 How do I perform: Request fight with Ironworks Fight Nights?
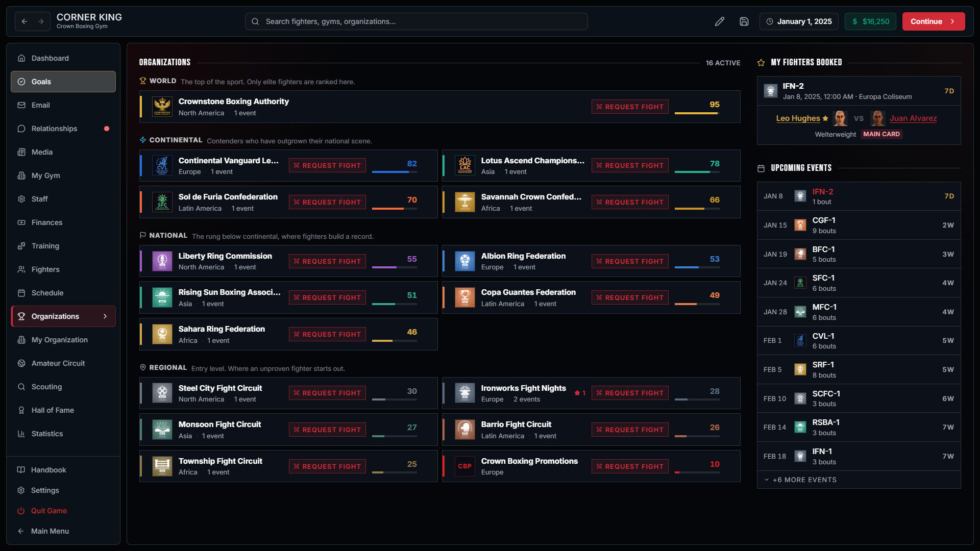click(x=630, y=393)
